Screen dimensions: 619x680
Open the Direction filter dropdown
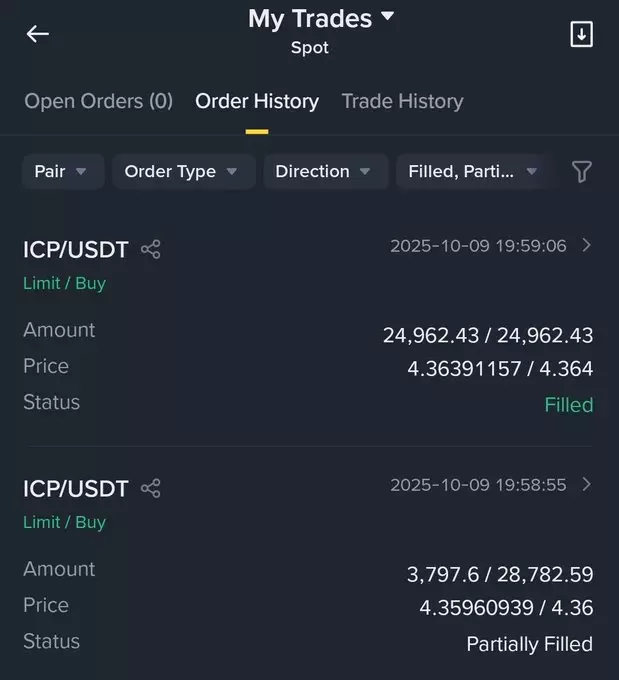(x=324, y=172)
